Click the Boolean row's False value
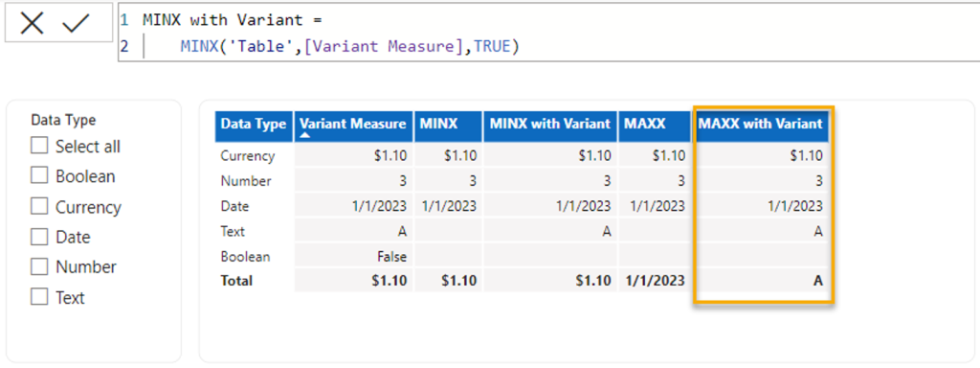 (x=392, y=257)
